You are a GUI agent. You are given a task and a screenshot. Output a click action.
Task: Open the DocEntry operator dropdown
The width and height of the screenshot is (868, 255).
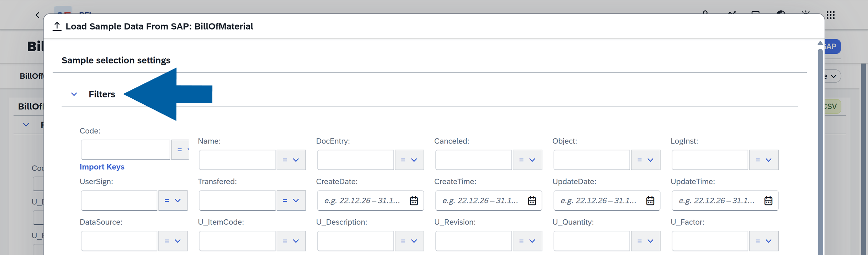click(x=409, y=160)
